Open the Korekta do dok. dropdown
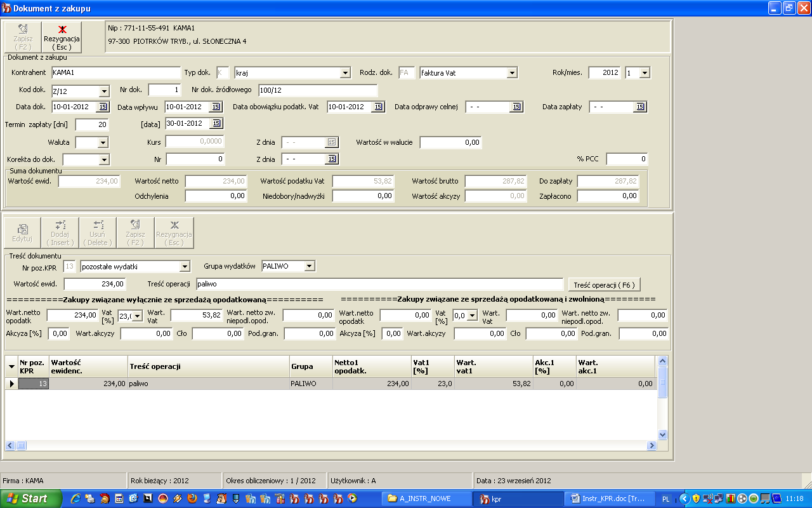The width and height of the screenshot is (812, 508). [x=104, y=159]
